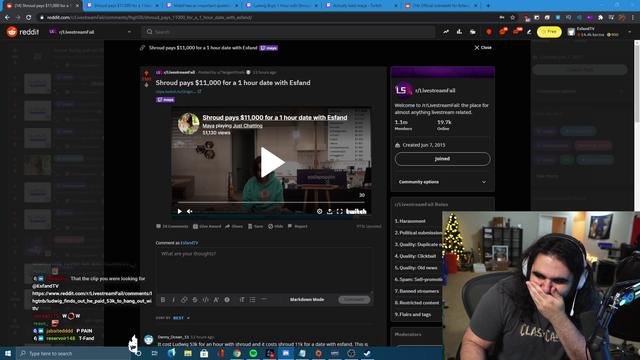Screen dimensions: 640x360
Task: Switch to 'Official subreddit for Esfand' tab
Action: [x=442, y=6]
